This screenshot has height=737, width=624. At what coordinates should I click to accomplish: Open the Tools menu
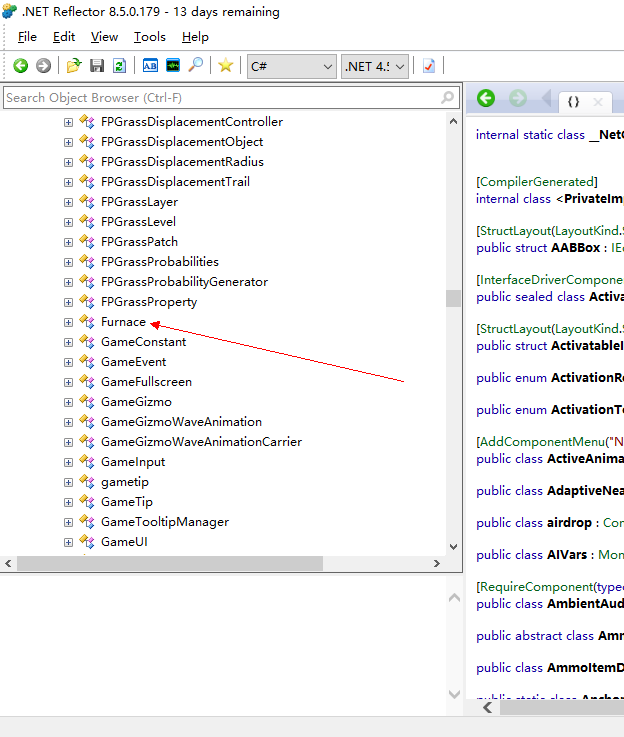click(150, 37)
